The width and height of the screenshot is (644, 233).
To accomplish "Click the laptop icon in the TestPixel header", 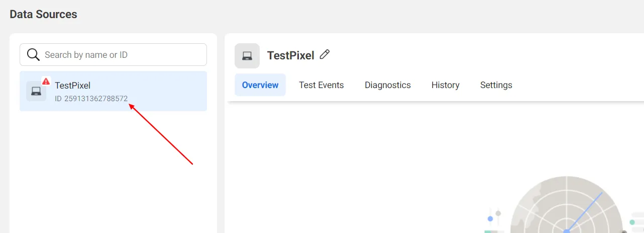I will coord(247,56).
